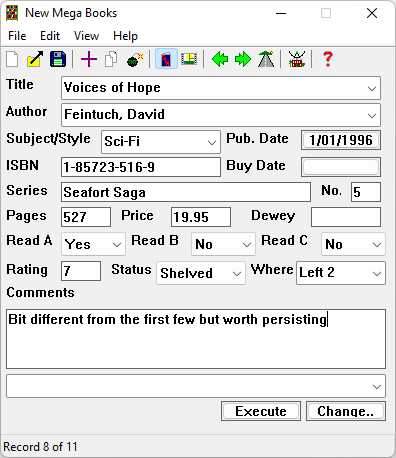Close the New Mega Books window
Viewport: 396px width, 458px height.
372,13
